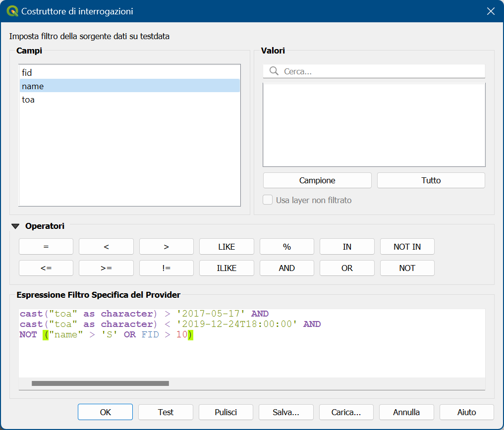Insert the <= operator

(x=46, y=268)
